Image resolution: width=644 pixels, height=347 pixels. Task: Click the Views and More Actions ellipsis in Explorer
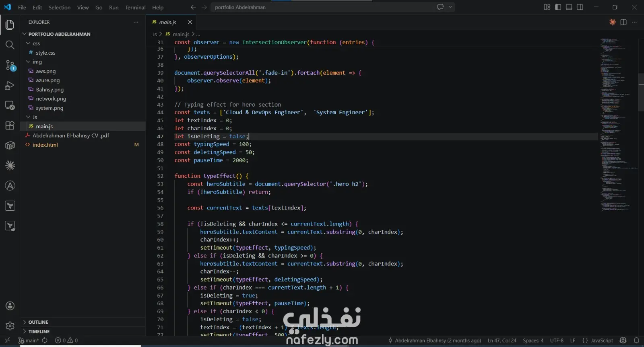tap(136, 22)
